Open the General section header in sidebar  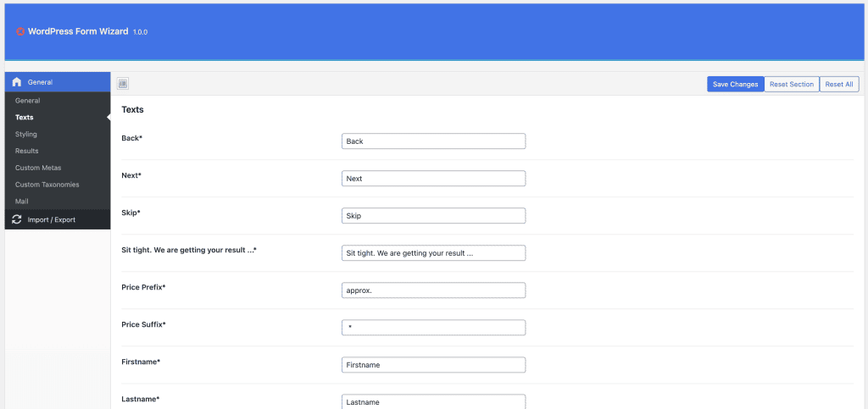pos(58,82)
